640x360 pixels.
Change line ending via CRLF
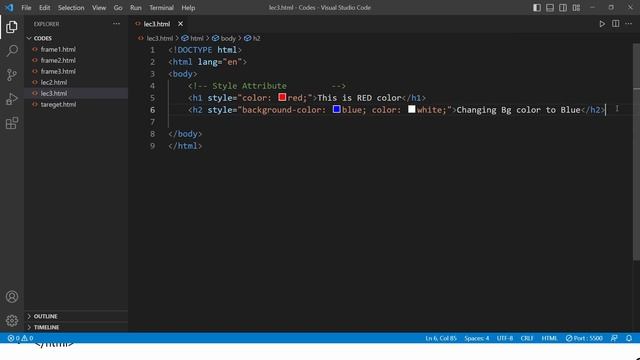(x=527, y=338)
